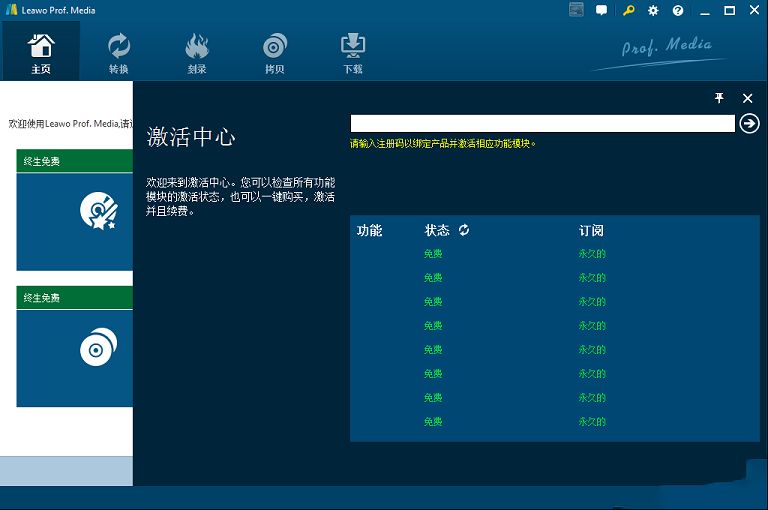Select the first 终生免费 module tile
Image resolution: width=768 pixels, height=510 pixels.
pyautogui.click(x=74, y=210)
